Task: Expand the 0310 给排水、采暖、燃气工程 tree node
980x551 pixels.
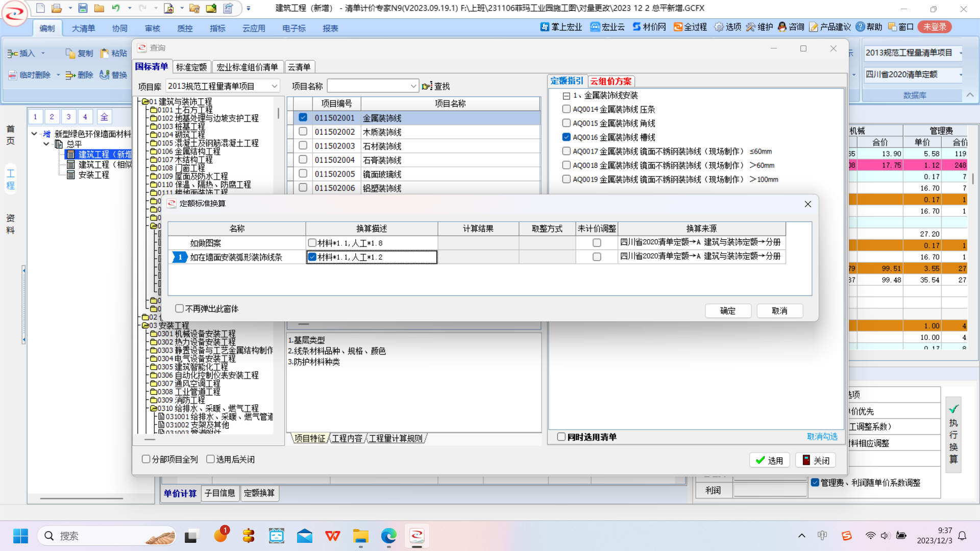Action: click(153, 409)
